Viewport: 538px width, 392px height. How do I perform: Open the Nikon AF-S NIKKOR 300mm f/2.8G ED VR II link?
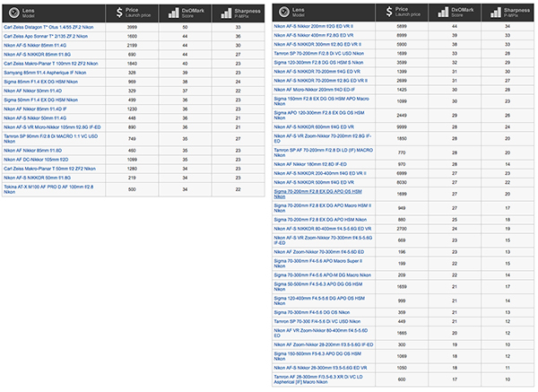317,44
